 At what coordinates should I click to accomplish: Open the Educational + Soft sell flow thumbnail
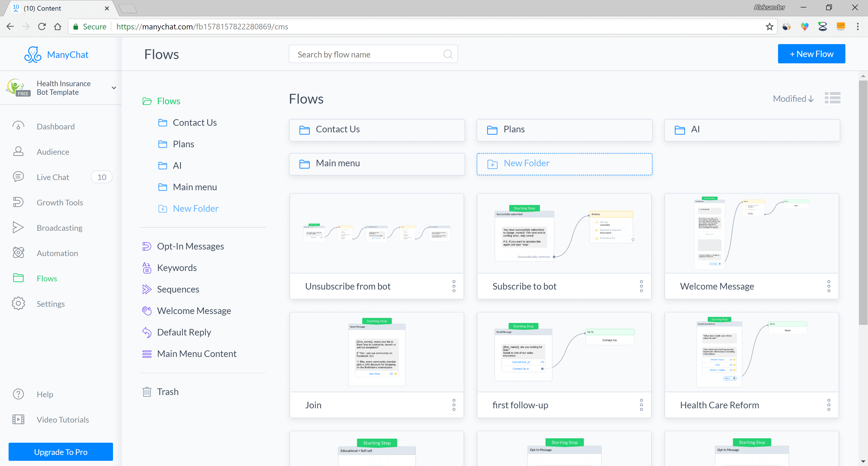pos(376,449)
